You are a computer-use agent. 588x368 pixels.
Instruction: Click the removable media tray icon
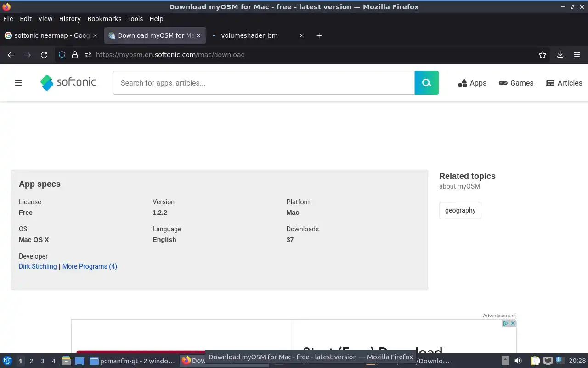[505, 361]
